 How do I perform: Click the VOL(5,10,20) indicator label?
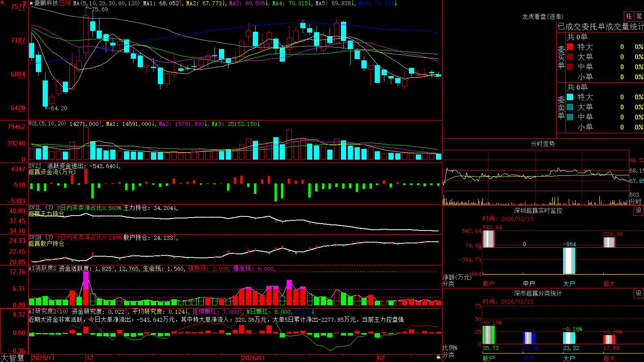point(47,124)
